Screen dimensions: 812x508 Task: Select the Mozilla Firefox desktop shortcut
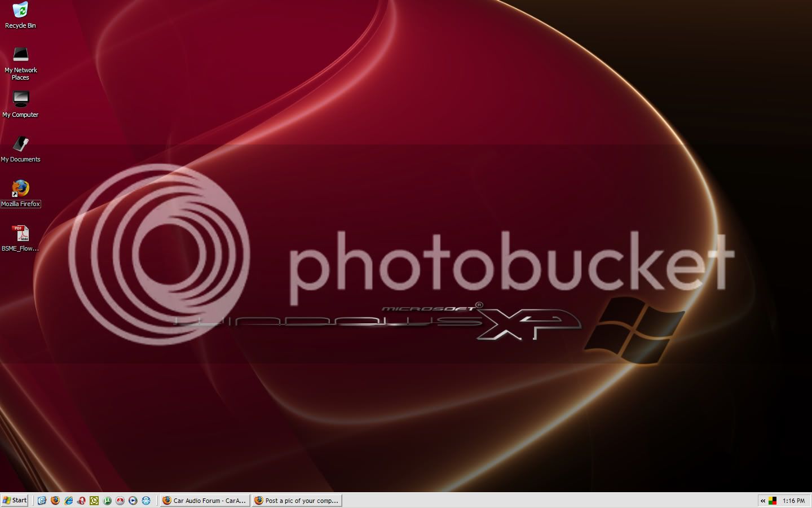(20, 194)
